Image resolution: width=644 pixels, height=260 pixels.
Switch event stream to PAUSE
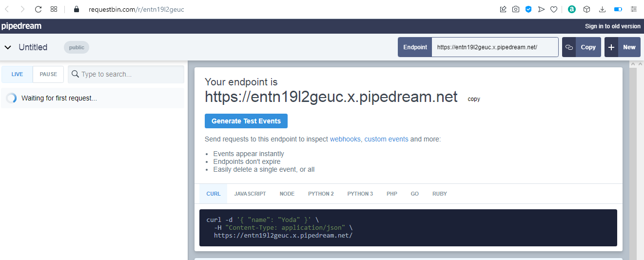point(48,74)
